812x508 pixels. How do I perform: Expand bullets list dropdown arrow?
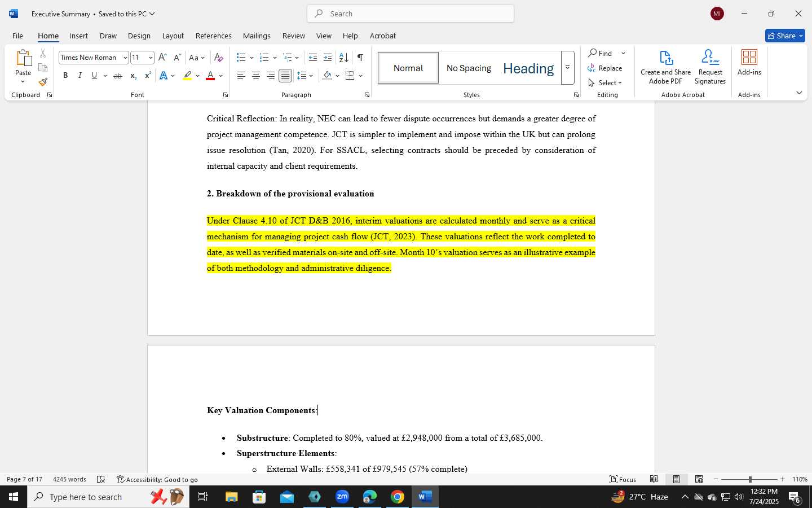251,58
